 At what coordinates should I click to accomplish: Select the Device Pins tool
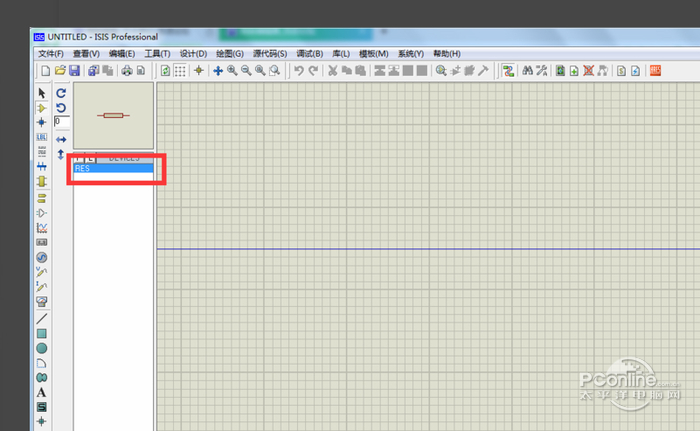coord(42,213)
